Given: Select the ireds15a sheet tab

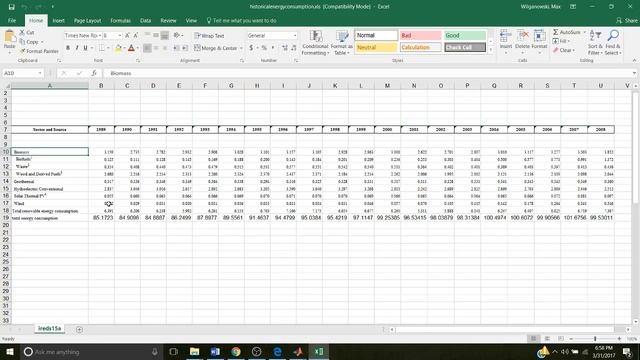Looking at the screenshot, I should tap(49, 329).
